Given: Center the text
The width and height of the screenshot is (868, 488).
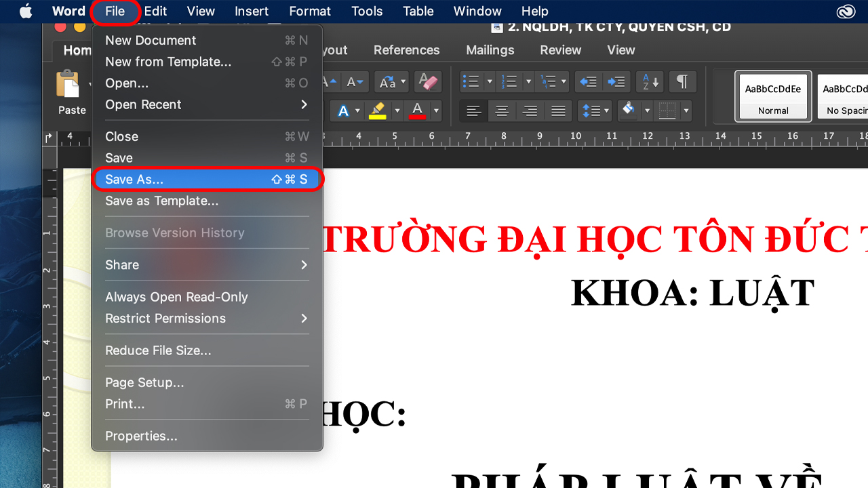Looking at the screenshot, I should tap(502, 110).
